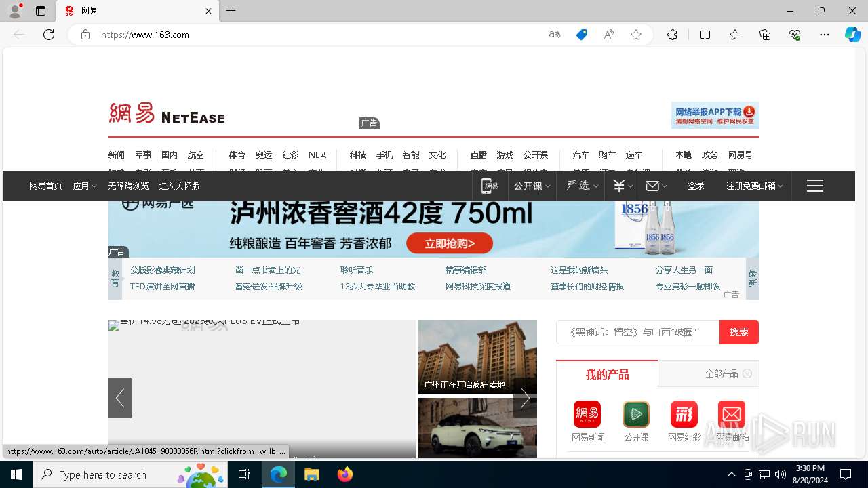Screen dimensions: 868x488
Task: Focus the search box with 黑神话 text
Action: pyautogui.click(x=638, y=332)
